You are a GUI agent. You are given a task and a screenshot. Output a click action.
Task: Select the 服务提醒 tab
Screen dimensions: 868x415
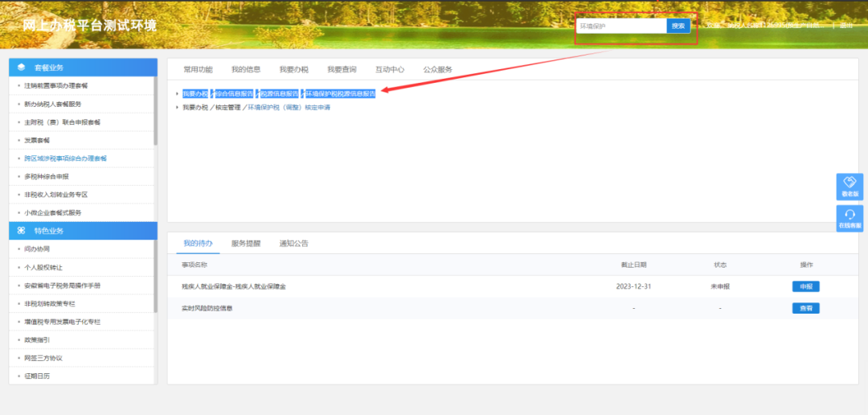coord(246,243)
